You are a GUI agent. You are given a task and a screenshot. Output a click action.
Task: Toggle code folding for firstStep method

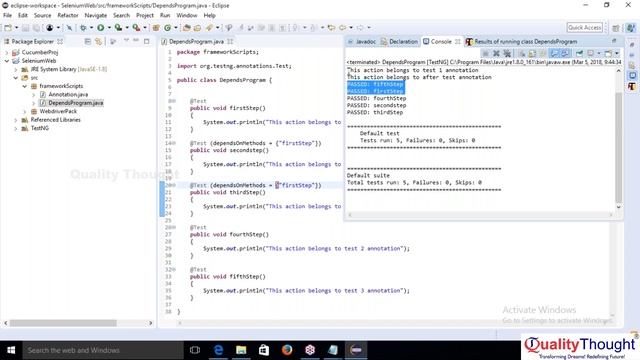pyautogui.click(x=175, y=101)
